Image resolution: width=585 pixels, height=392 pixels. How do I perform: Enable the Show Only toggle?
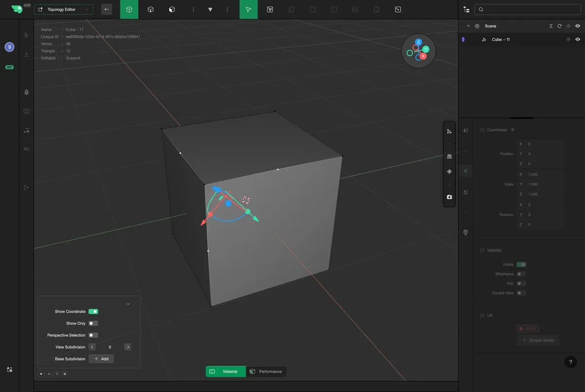click(x=93, y=323)
